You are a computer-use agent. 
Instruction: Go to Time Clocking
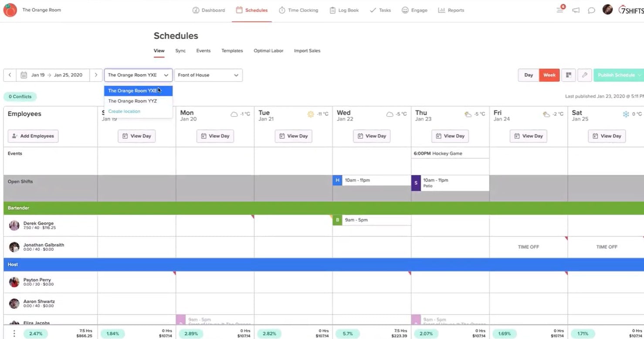pyautogui.click(x=298, y=10)
